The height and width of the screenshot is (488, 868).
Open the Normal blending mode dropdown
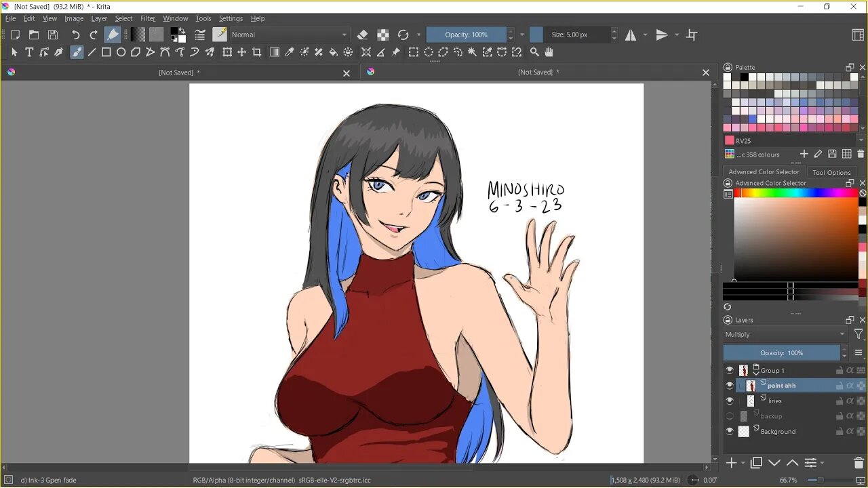(289, 35)
